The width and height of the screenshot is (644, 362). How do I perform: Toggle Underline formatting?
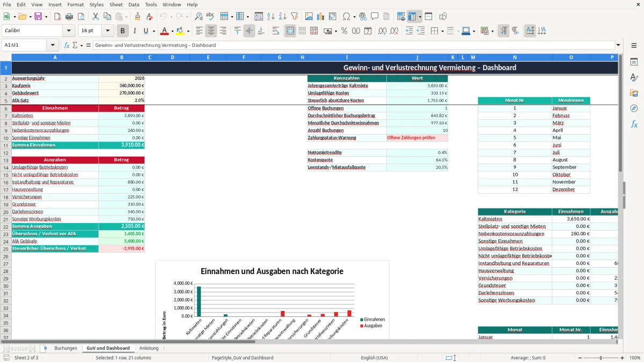pyautogui.click(x=145, y=31)
